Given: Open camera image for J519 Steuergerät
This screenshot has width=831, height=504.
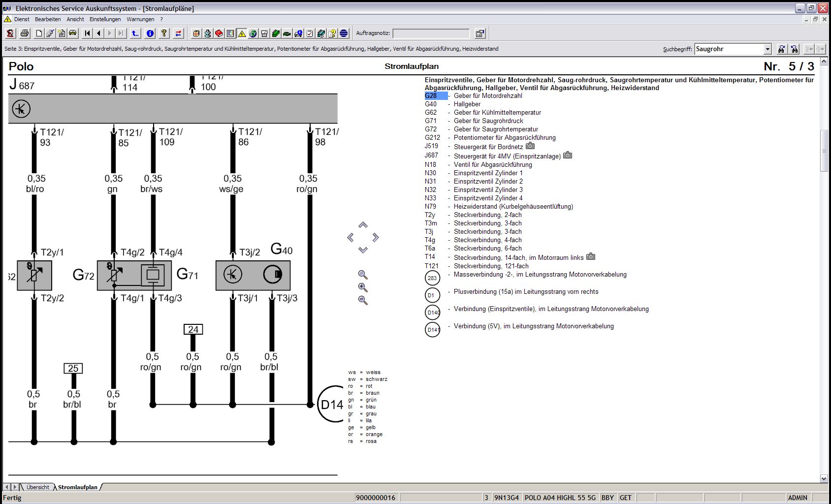Looking at the screenshot, I should [530, 146].
